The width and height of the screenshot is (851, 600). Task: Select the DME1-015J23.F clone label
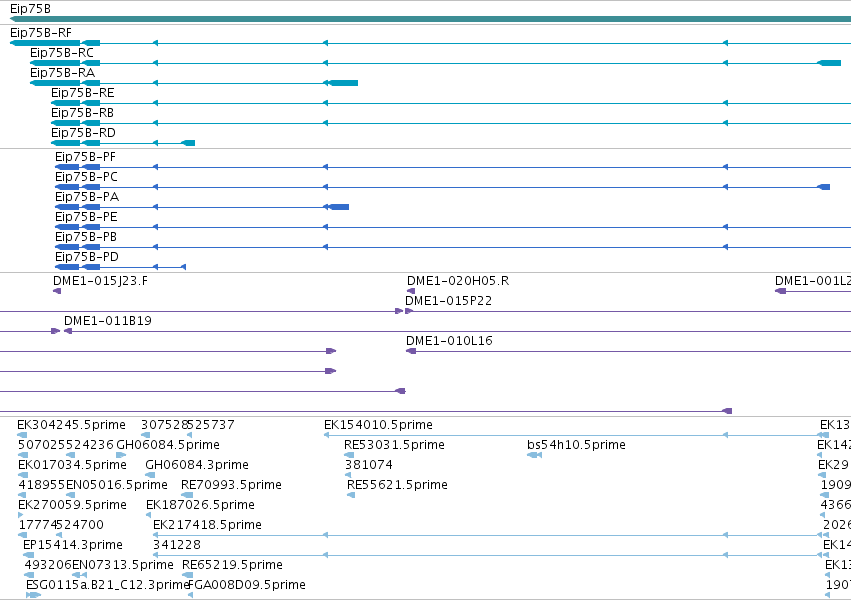tap(100, 281)
